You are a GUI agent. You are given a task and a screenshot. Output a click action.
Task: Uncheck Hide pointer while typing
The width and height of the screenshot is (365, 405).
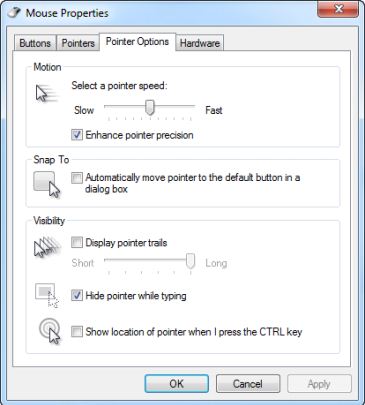click(77, 295)
